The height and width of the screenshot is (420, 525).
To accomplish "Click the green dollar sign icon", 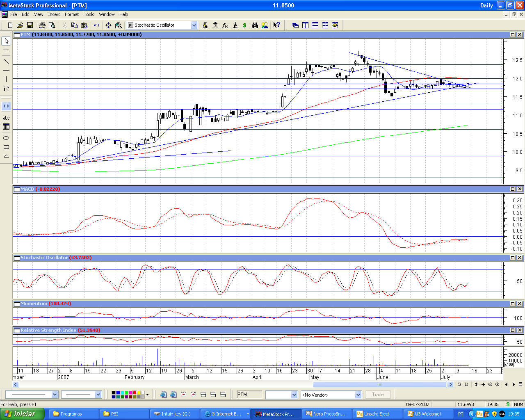I will pos(245,25).
